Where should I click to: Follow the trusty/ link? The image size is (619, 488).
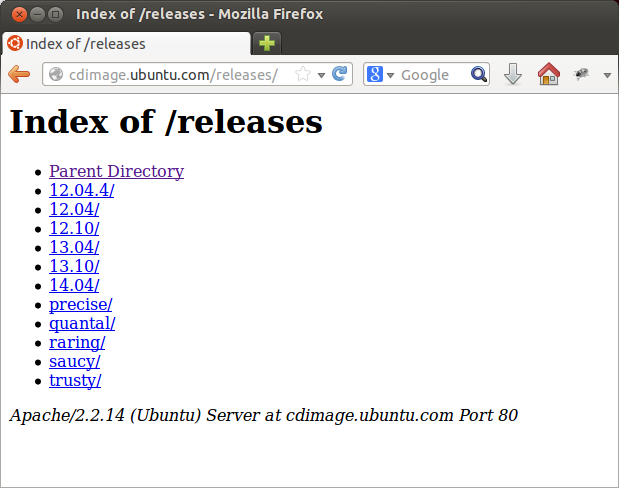pos(75,380)
